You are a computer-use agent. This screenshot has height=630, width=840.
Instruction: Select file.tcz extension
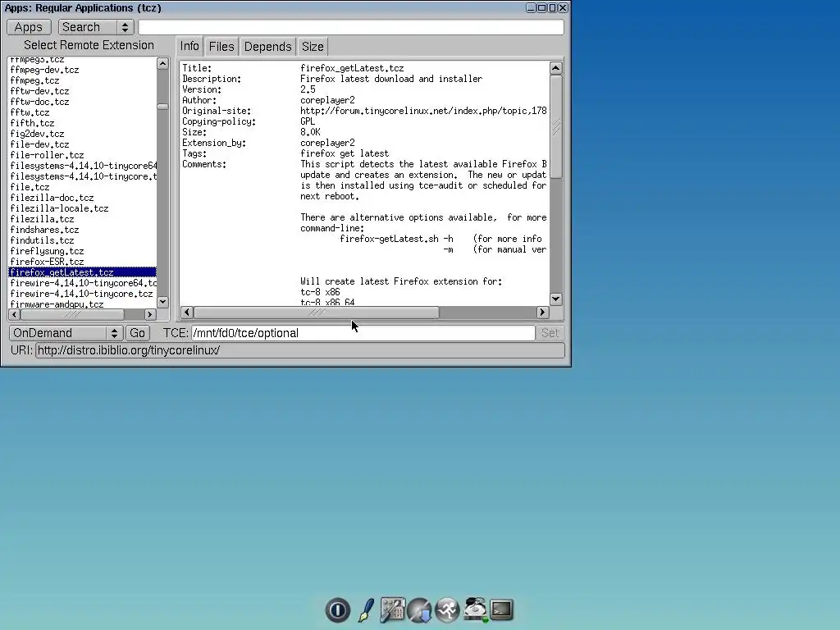click(30, 187)
